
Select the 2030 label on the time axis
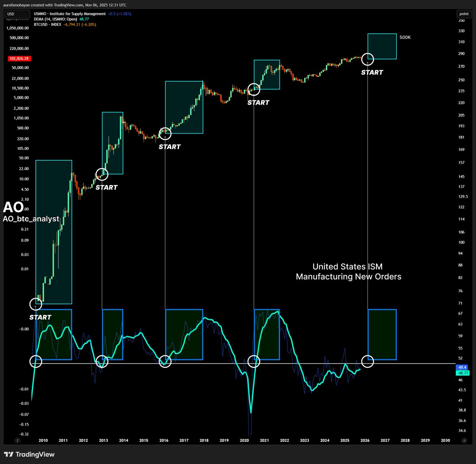click(445, 440)
